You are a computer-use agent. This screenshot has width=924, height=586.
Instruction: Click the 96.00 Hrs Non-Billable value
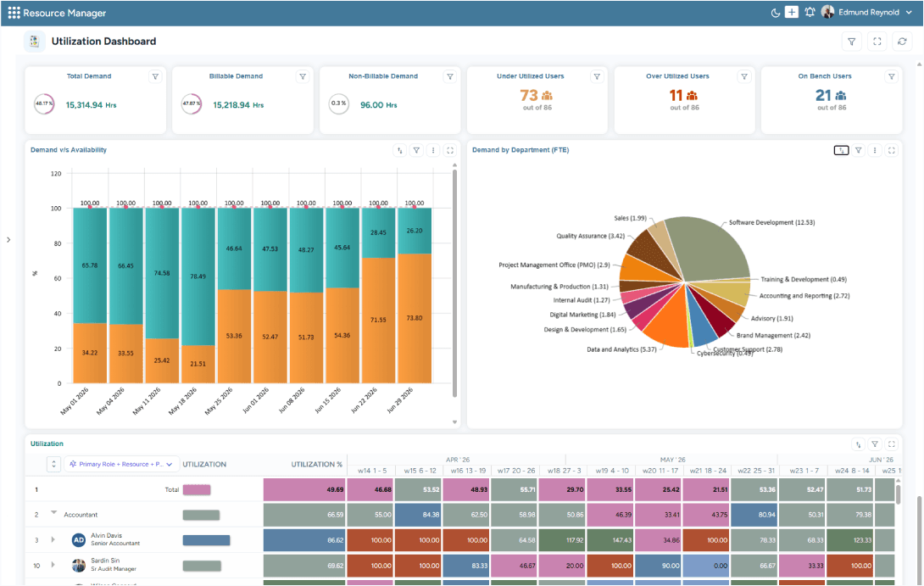click(378, 105)
